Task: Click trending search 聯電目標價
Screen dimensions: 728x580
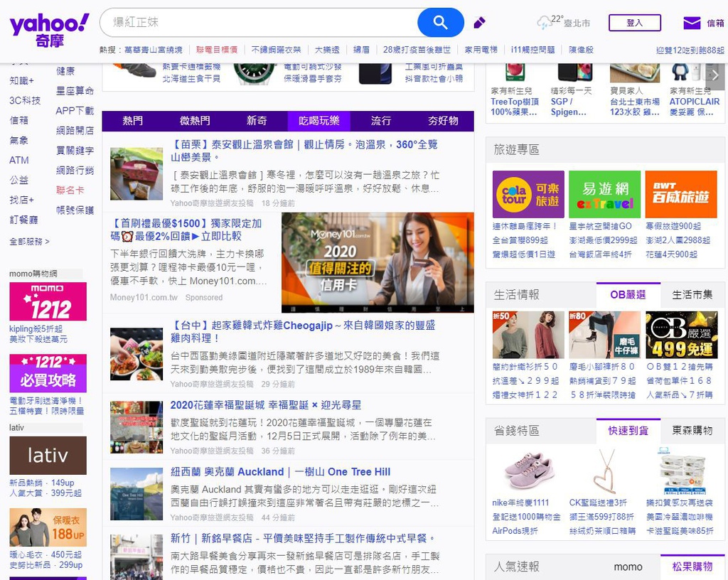Action: click(217, 50)
